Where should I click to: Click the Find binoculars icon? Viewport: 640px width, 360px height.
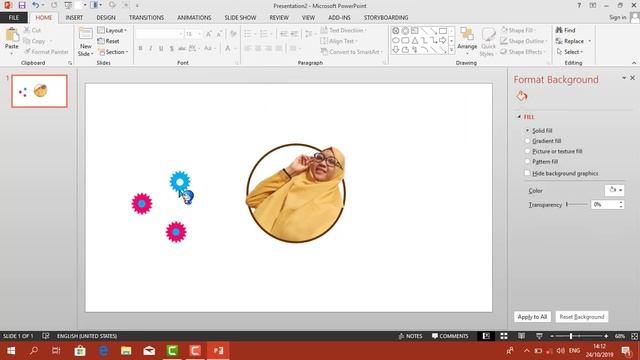pyautogui.click(x=559, y=30)
